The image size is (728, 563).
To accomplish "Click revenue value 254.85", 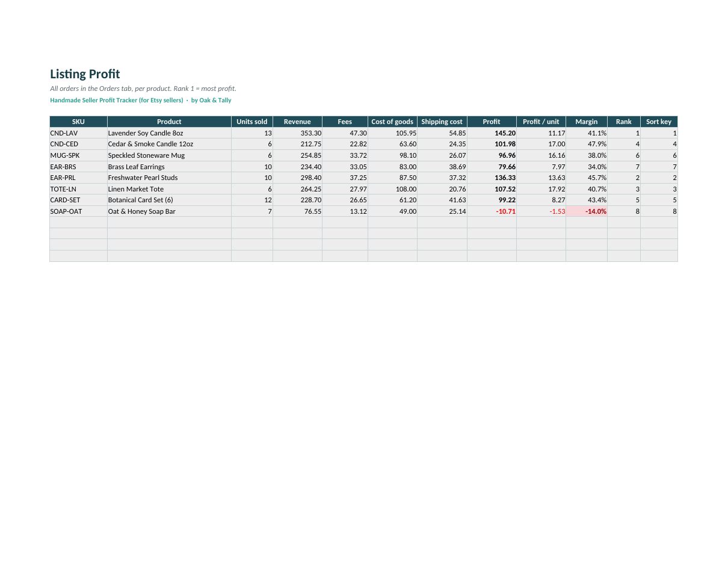I will tap(297, 155).
